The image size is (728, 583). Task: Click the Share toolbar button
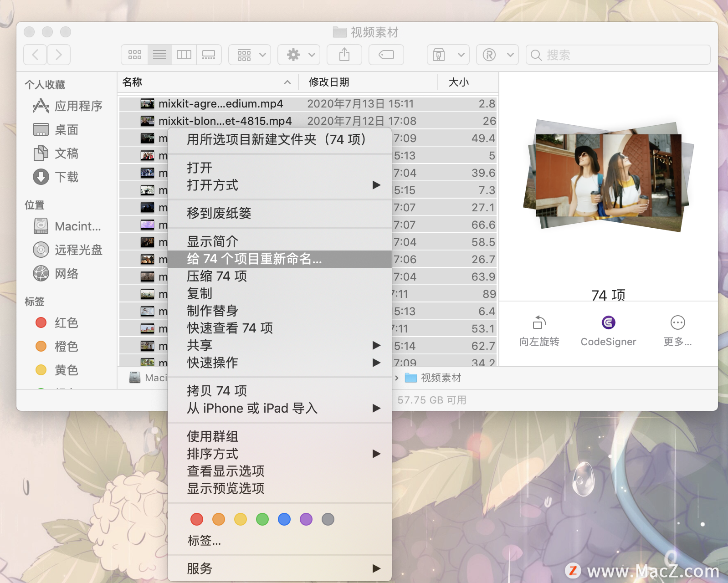tap(344, 55)
